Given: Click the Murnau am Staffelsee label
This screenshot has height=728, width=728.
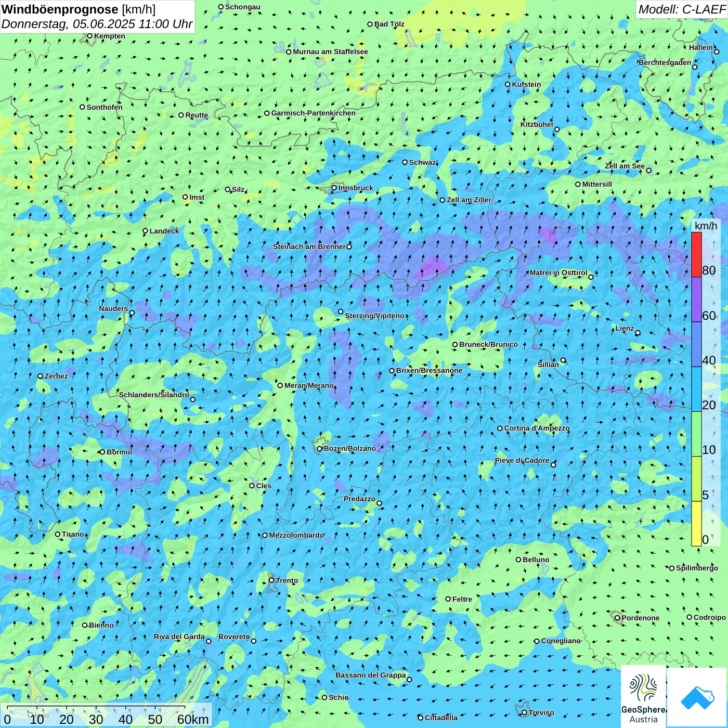Looking at the screenshot, I should pos(330,51).
